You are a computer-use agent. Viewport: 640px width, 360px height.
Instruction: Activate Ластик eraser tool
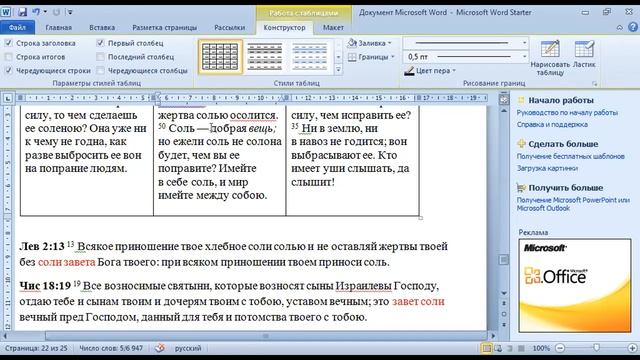tap(584, 54)
